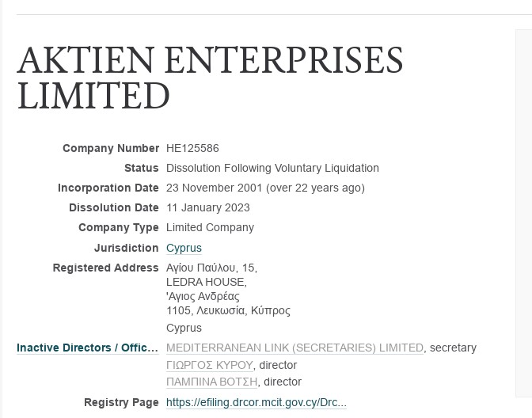Click the AKTIEN ENTERPRISES LIMITED heading
This screenshot has width=532, height=418.
[210, 78]
